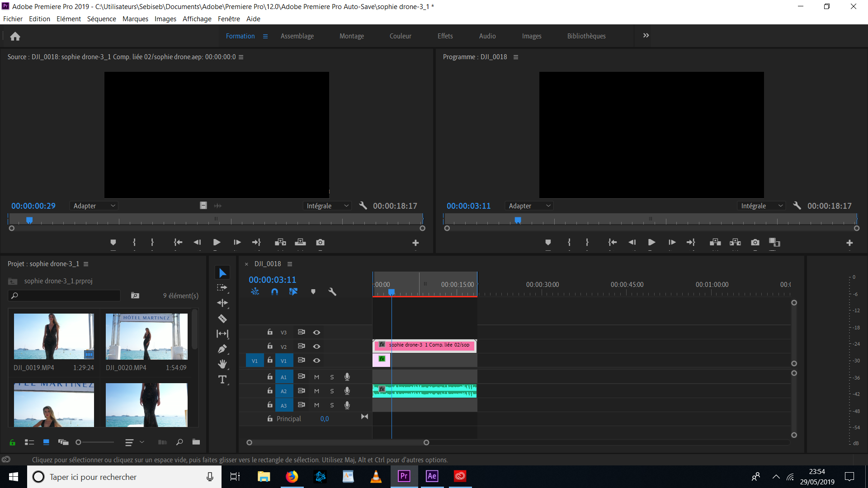Select the Type tool
This screenshot has height=488, width=868.
click(222, 380)
